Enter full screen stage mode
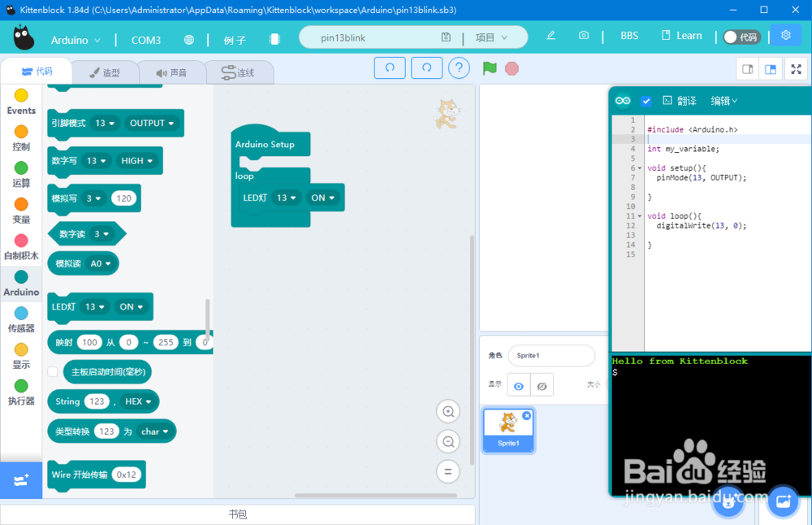This screenshot has width=812, height=525. click(797, 69)
